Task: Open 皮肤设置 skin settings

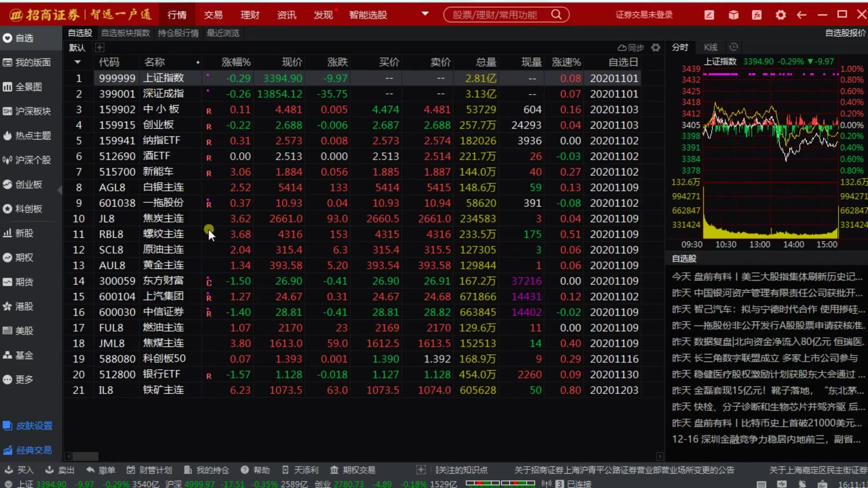Action: pyautogui.click(x=28, y=426)
